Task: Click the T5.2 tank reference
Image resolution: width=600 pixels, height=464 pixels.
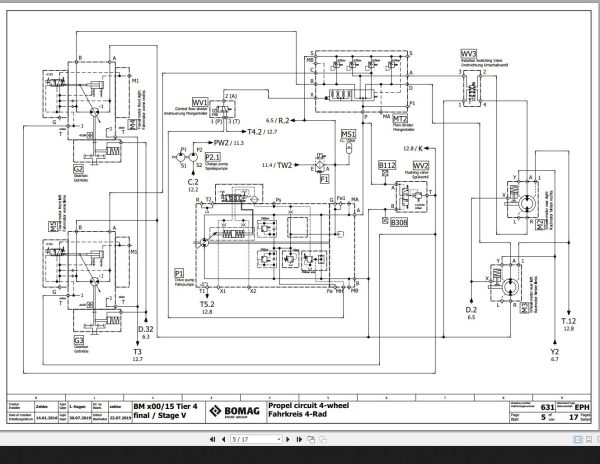Action: point(207,304)
